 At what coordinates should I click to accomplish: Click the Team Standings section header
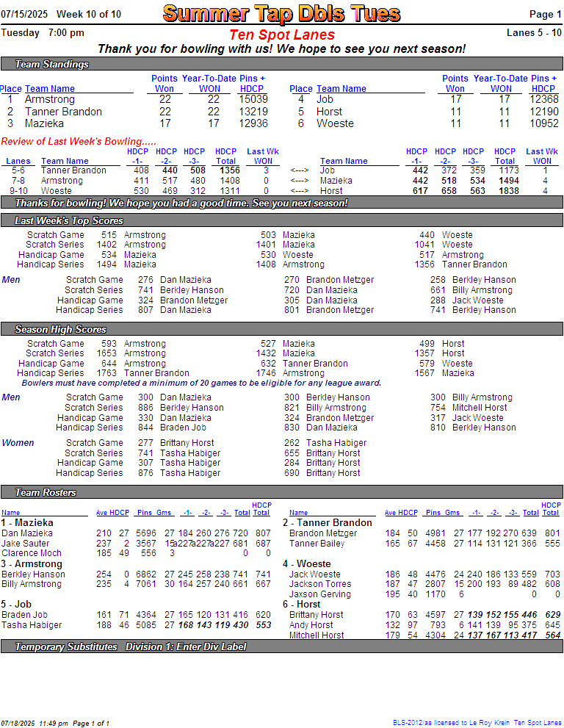[x=51, y=65]
